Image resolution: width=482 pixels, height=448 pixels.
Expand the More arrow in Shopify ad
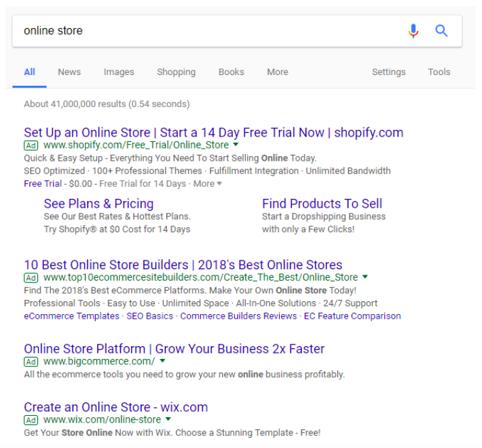[x=208, y=184]
